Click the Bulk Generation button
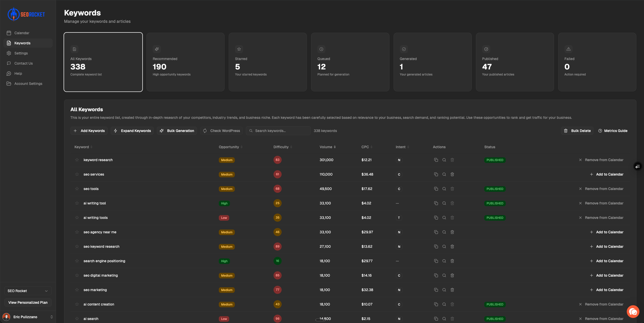Screen dimensions: 644x323 177,131
